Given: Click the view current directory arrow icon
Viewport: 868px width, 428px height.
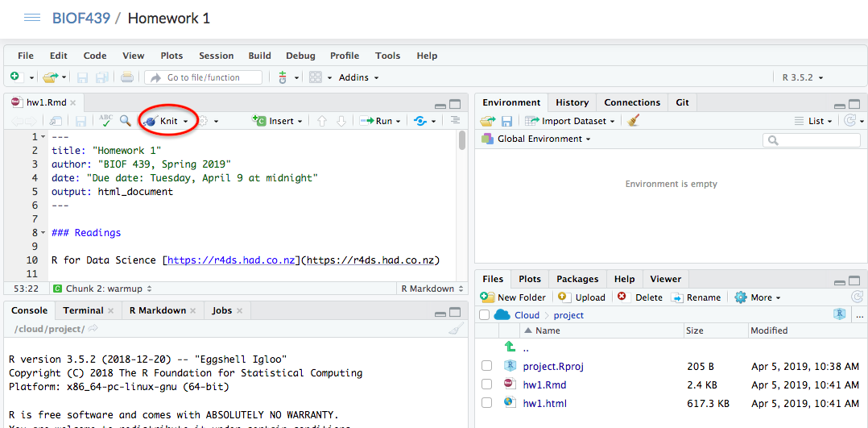Looking at the screenshot, I should [x=93, y=329].
